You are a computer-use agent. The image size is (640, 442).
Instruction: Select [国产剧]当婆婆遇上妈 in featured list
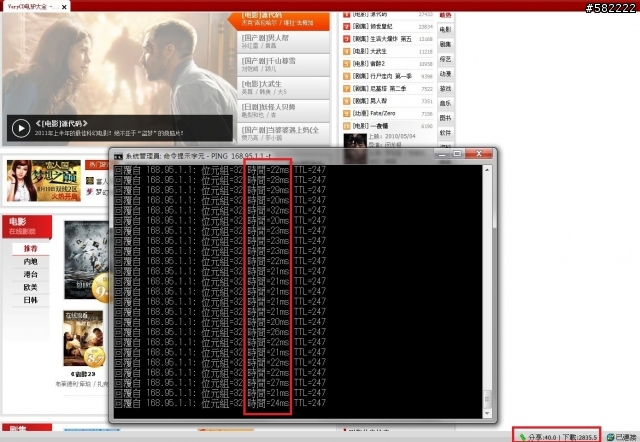pyautogui.click(x=283, y=133)
